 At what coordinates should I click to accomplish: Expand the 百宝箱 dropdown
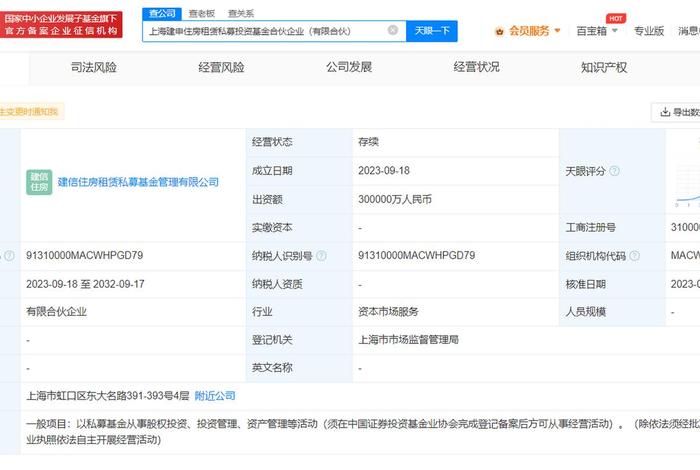[597, 31]
